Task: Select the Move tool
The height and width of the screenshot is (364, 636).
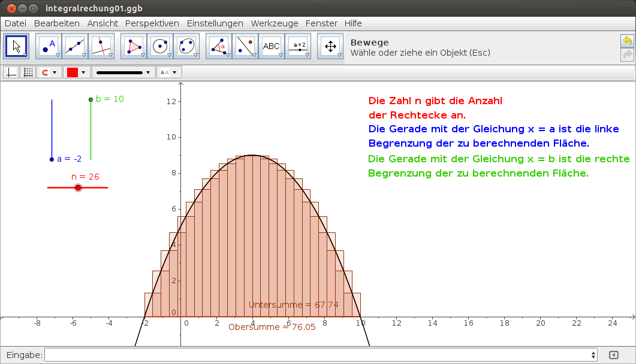Action: [x=16, y=46]
